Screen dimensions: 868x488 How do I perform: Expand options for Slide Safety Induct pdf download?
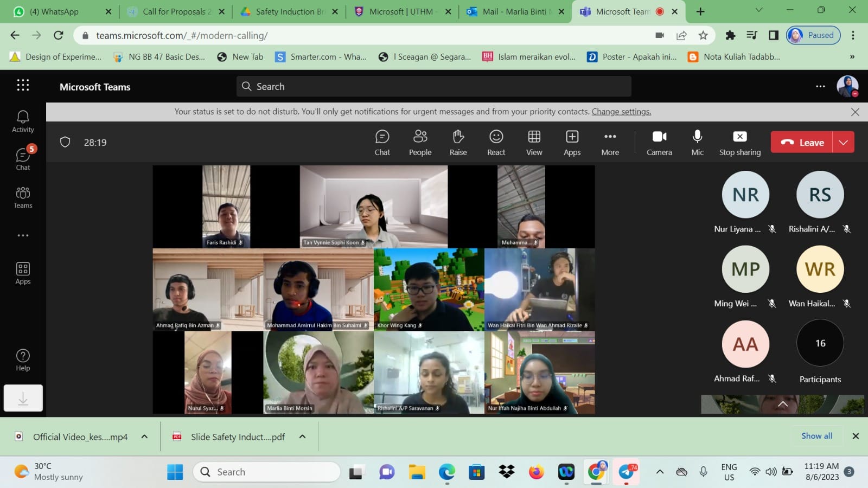tap(303, 436)
